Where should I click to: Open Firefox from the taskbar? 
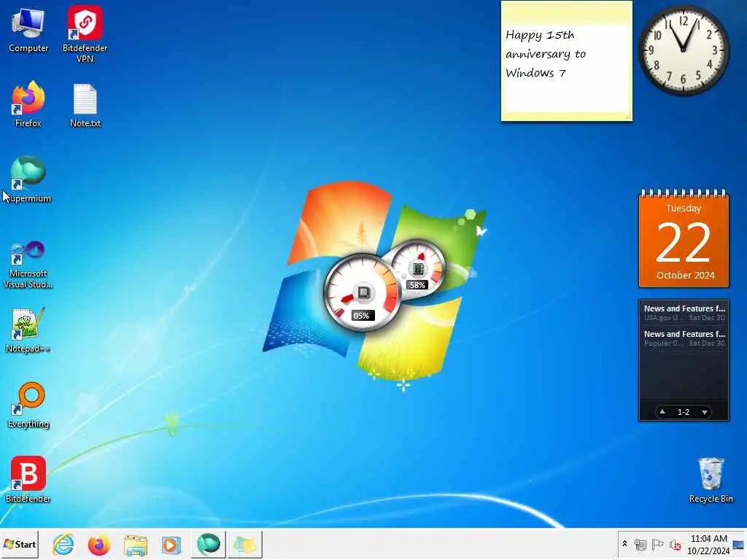98,544
